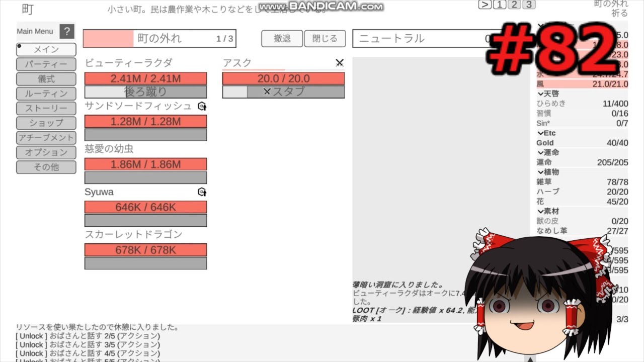This screenshot has height=362, width=644.
Task: Click Syuwa HP bar 646K
Action: [145, 207]
